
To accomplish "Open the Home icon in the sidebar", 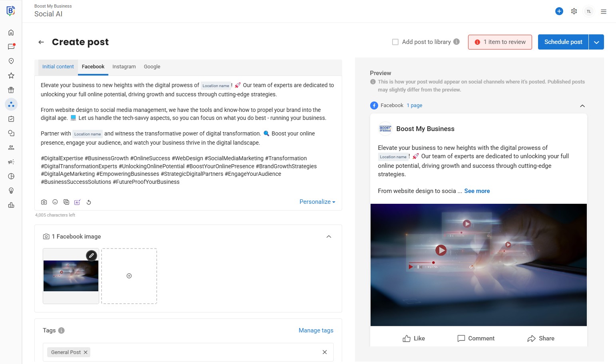I will (11, 32).
